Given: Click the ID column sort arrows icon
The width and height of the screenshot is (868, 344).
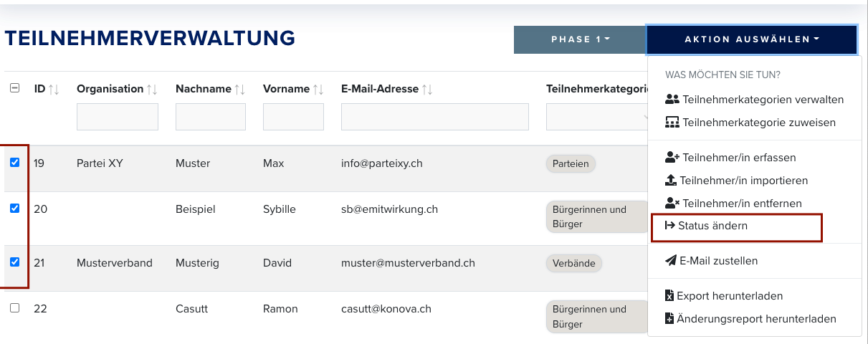Looking at the screenshot, I should (x=54, y=90).
